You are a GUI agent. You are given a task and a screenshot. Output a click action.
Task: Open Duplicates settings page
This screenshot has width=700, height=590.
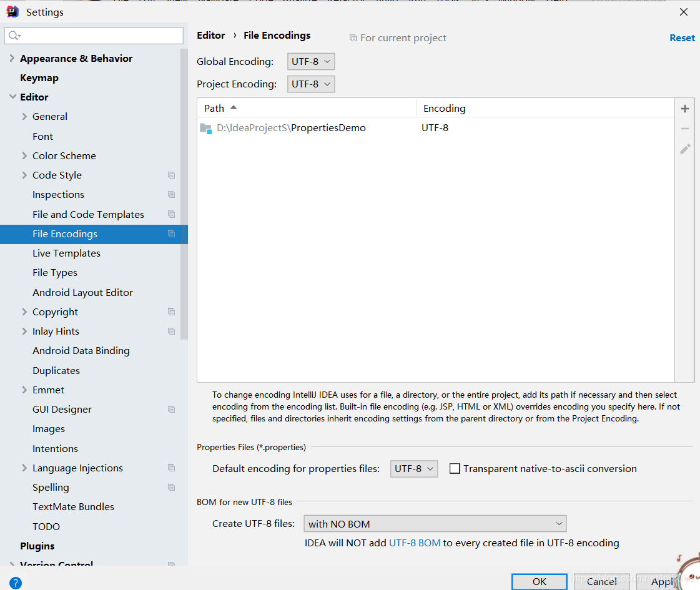[56, 370]
